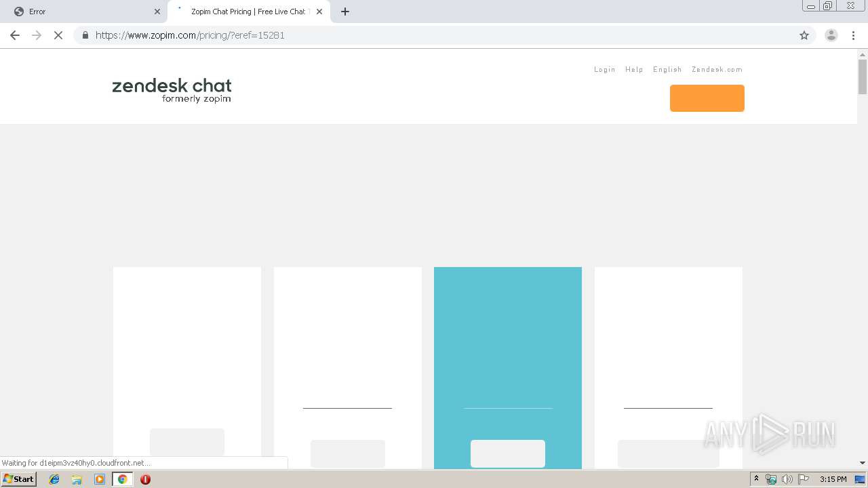Viewport: 868px width, 488px height.
Task: Switch to the Error tab
Action: 84,12
